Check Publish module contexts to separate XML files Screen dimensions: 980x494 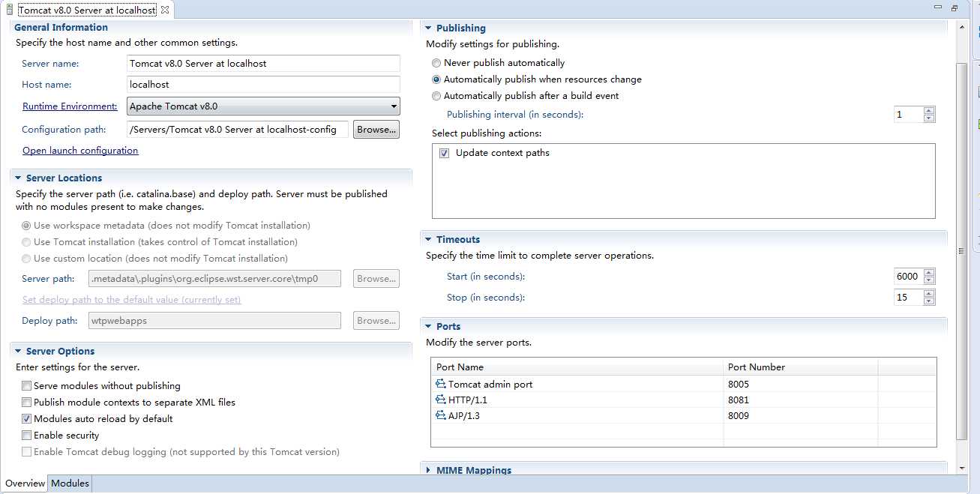(x=27, y=403)
